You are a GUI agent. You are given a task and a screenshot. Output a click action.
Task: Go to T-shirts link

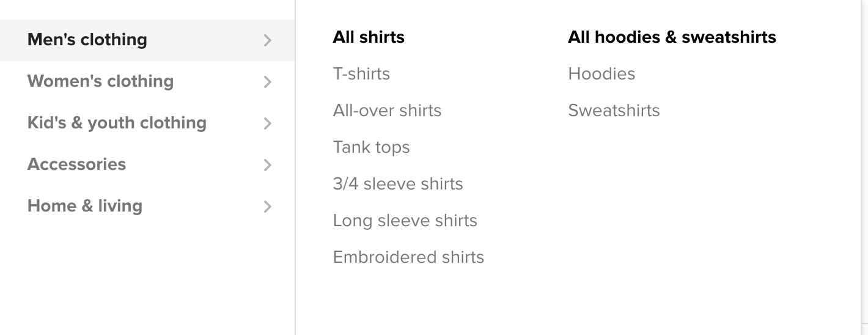pos(361,74)
